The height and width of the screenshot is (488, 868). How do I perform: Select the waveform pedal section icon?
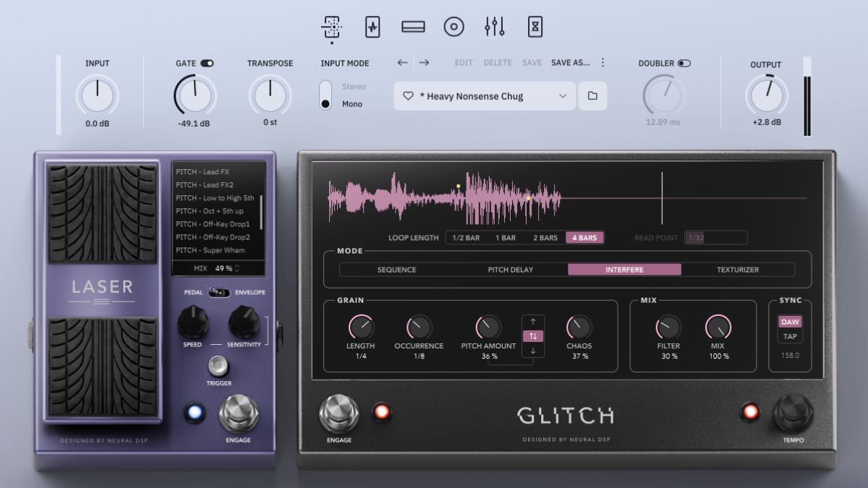click(x=373, y=27)
